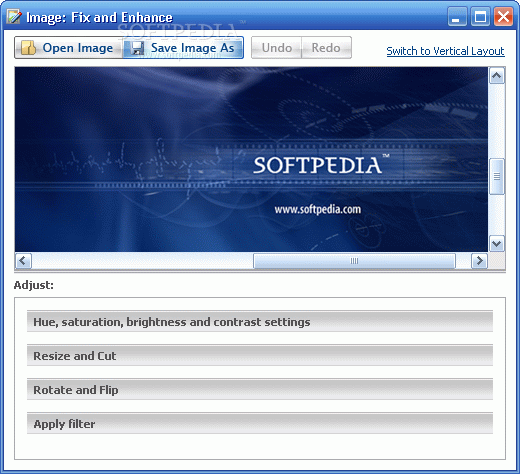Click the vertical scrollbar thumb
Image resolution: width=520 pixels, height=474 pixels.
(497, 176)
